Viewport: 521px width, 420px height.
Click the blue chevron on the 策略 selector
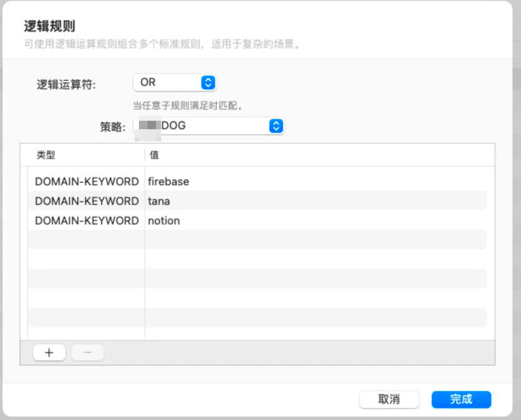(x=276, y=126)
